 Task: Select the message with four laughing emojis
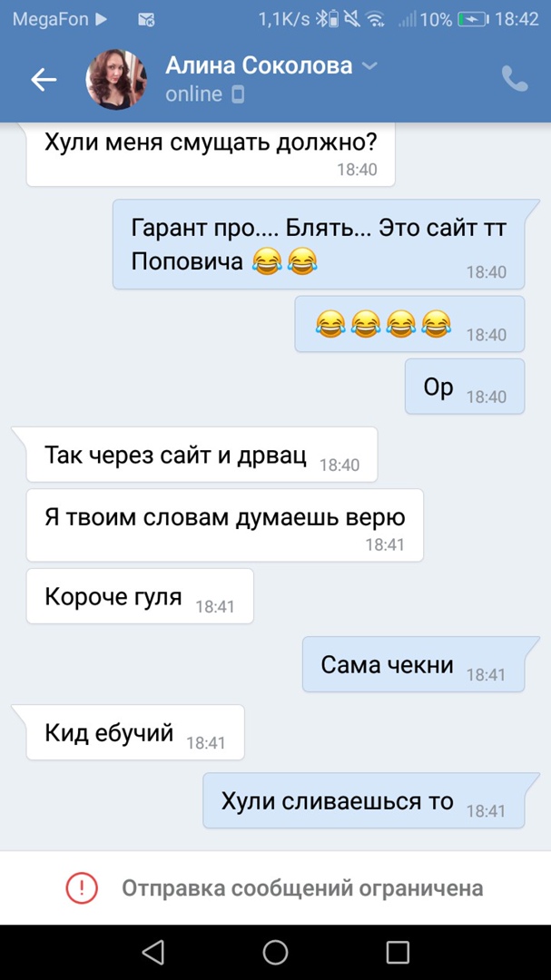click(409, 324)
